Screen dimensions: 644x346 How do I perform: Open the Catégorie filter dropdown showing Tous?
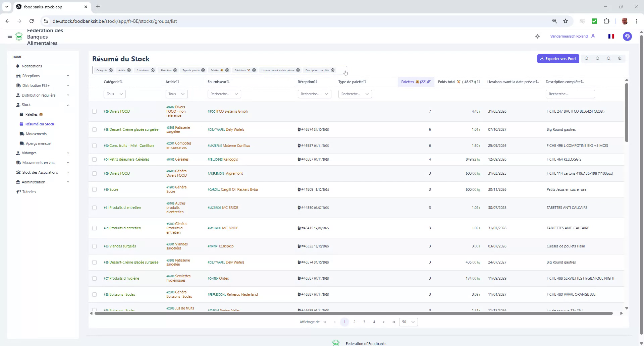click(x=114, y=94)
